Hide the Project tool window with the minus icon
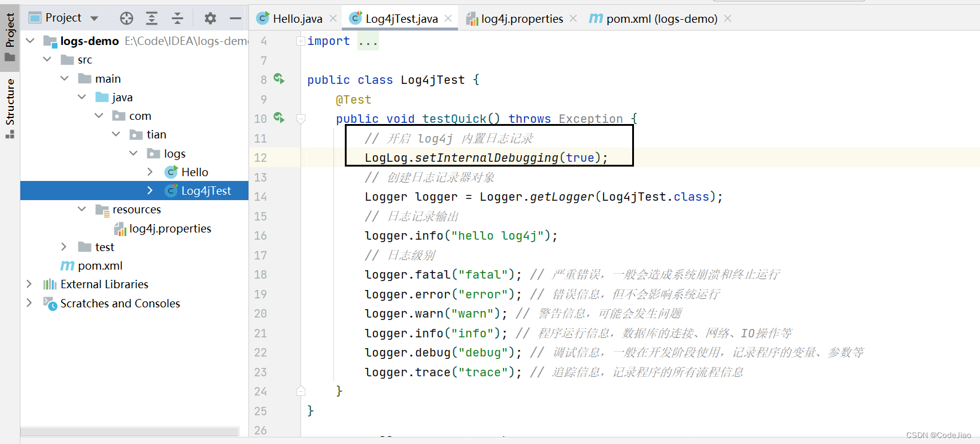Screen dimensions: 980x444 point(235,18)
